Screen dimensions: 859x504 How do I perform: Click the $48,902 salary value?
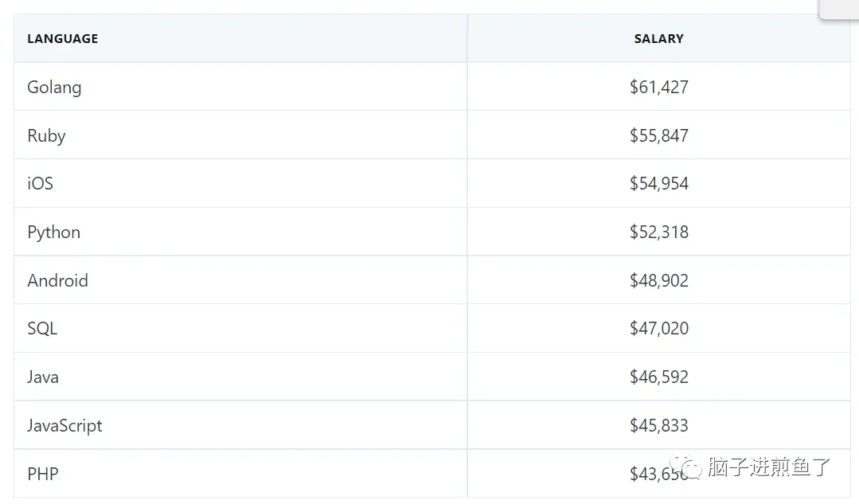pyautogui.click(x=659, y=280)
